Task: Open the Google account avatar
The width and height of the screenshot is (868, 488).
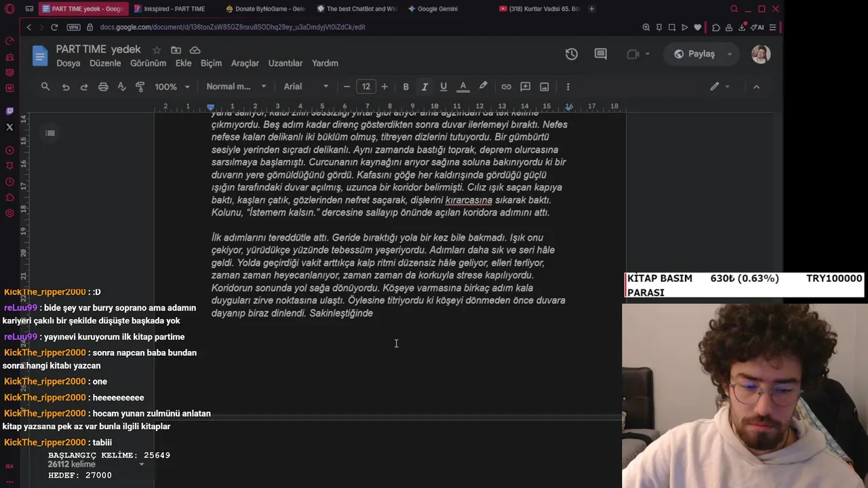Action: (761, 54)
